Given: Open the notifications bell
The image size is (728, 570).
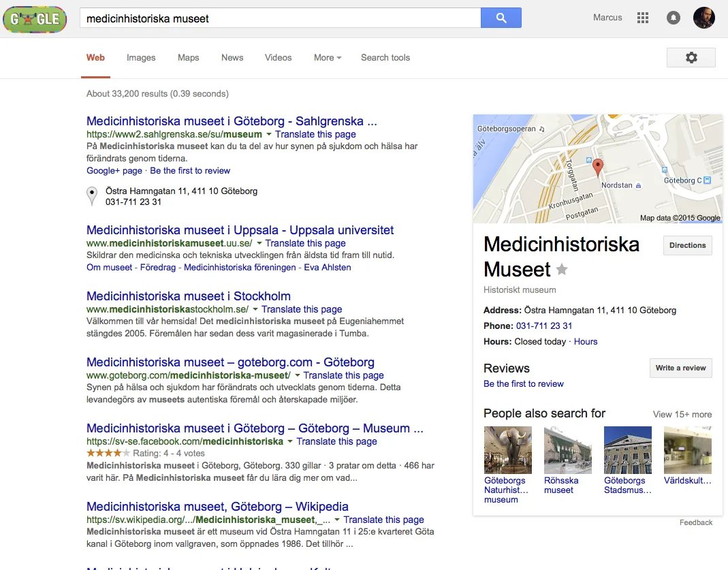Looking at the screenshot, I should pyautogui.click(x=674, y=18).
